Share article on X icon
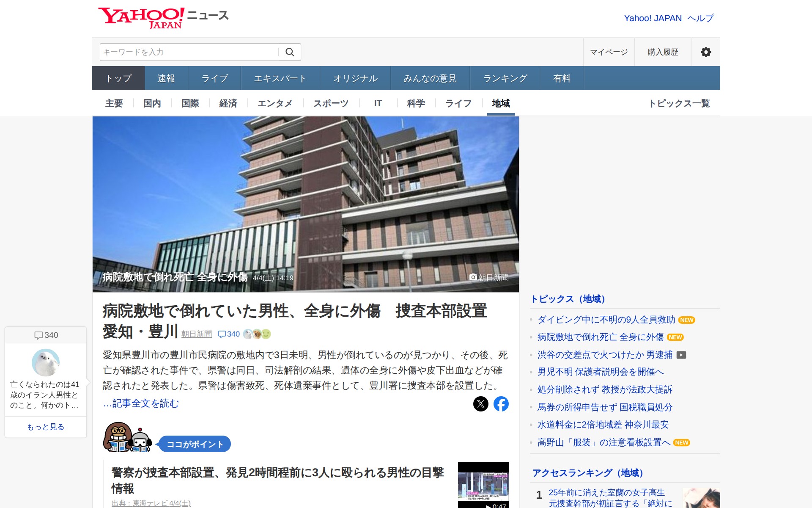812x508 pixels. point(480,404)
